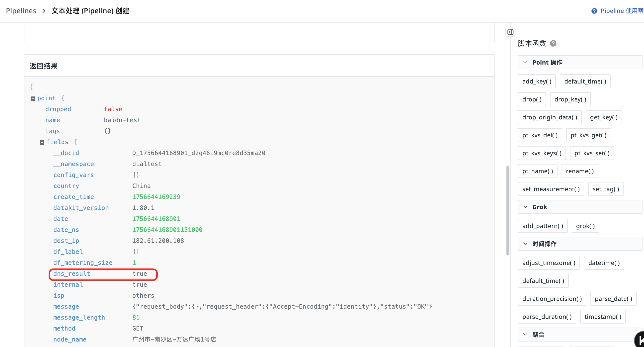Select the country value China
The image size is (644, 347).
142,186
